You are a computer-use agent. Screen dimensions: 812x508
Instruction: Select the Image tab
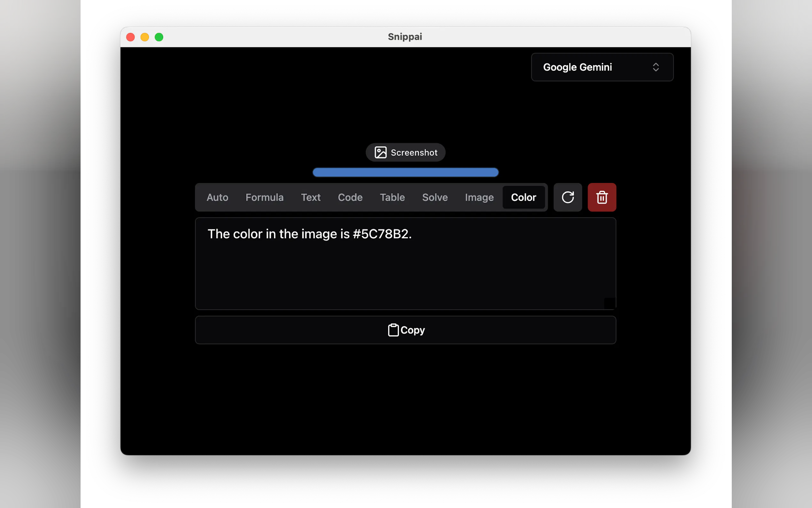(479, 197)
